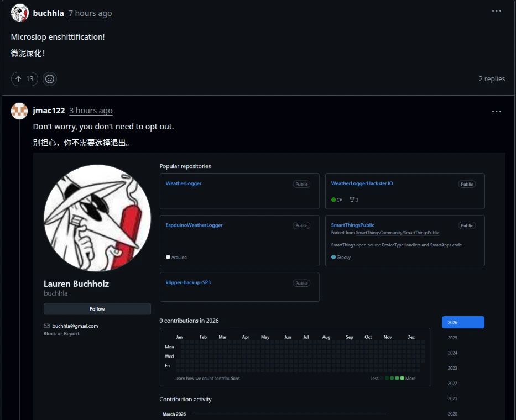
Task: Click the upvote arrow with 13 votes
Action: point(24,79)
